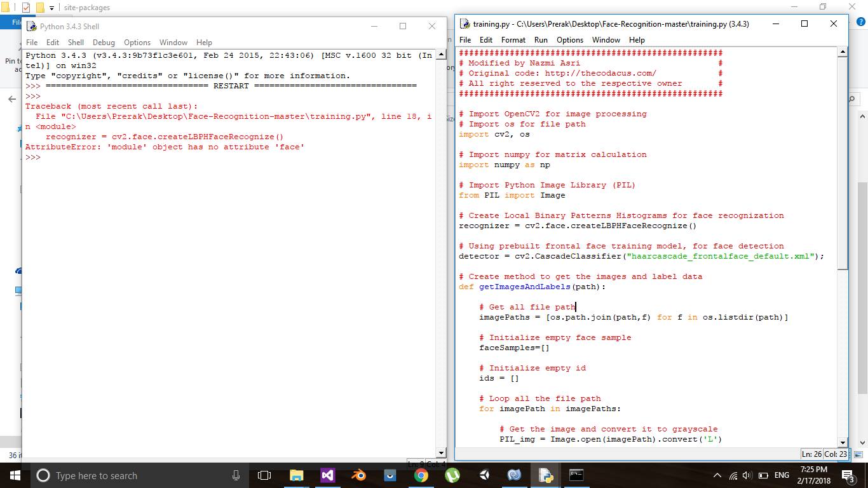Open the Debug menu in Python Shell
The height and width of the screenshot is (488, 868).
point(104,42)
